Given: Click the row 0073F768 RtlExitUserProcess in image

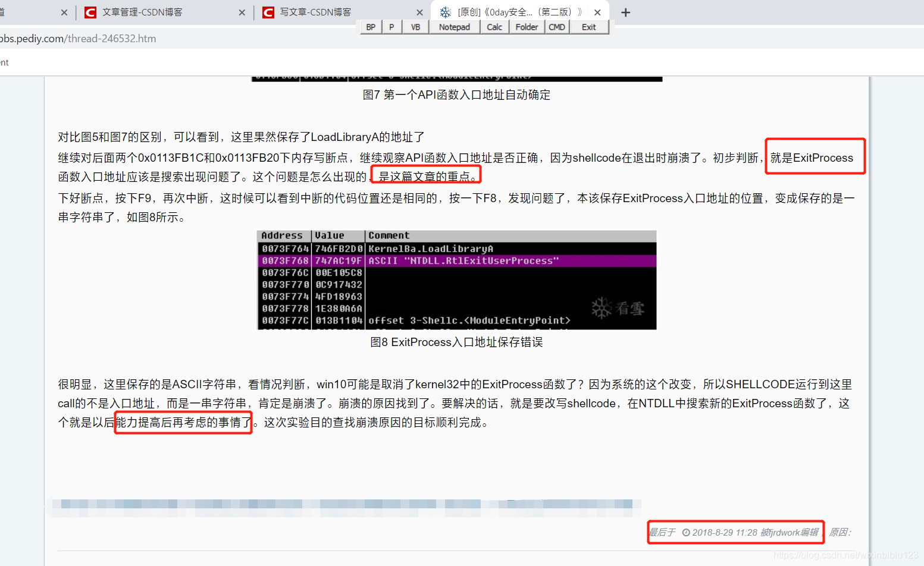Looking at the screenshot, I should (456, 261).
